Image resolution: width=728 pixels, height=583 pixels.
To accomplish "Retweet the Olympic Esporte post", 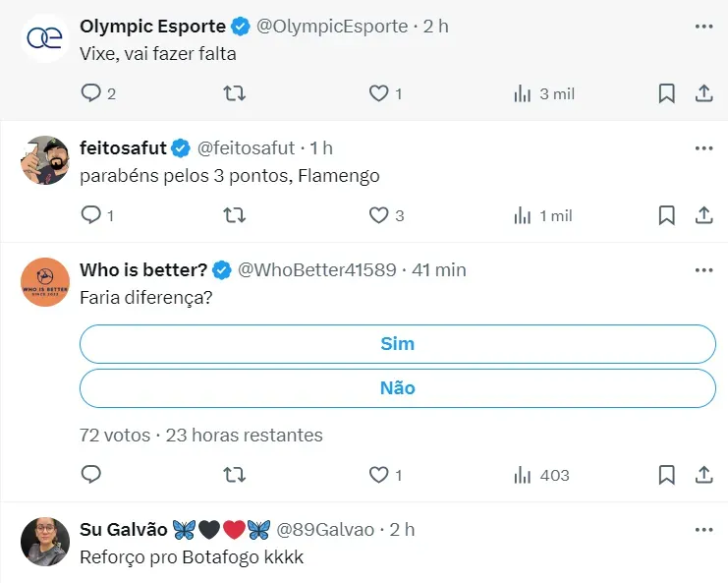I will pyautogui.click(x=235, y=93).
